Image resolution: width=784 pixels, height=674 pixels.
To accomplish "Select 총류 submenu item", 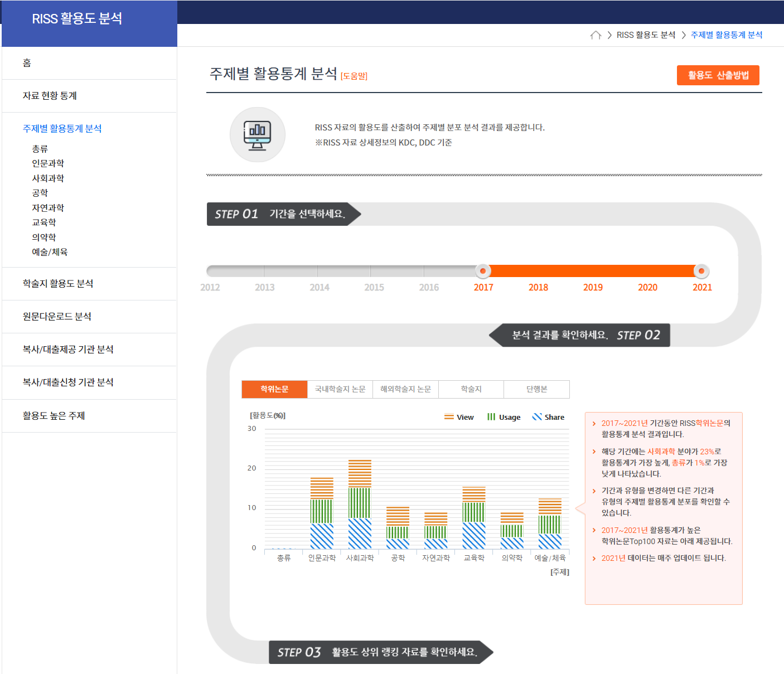I will (40, 149).
